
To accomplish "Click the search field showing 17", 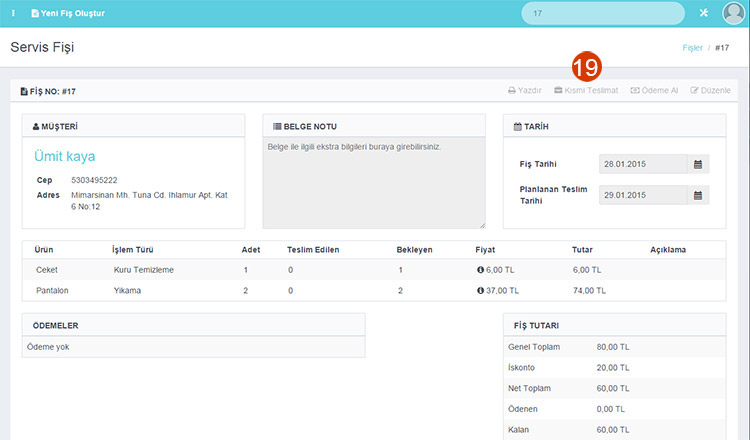I will [x=603, y=13].
